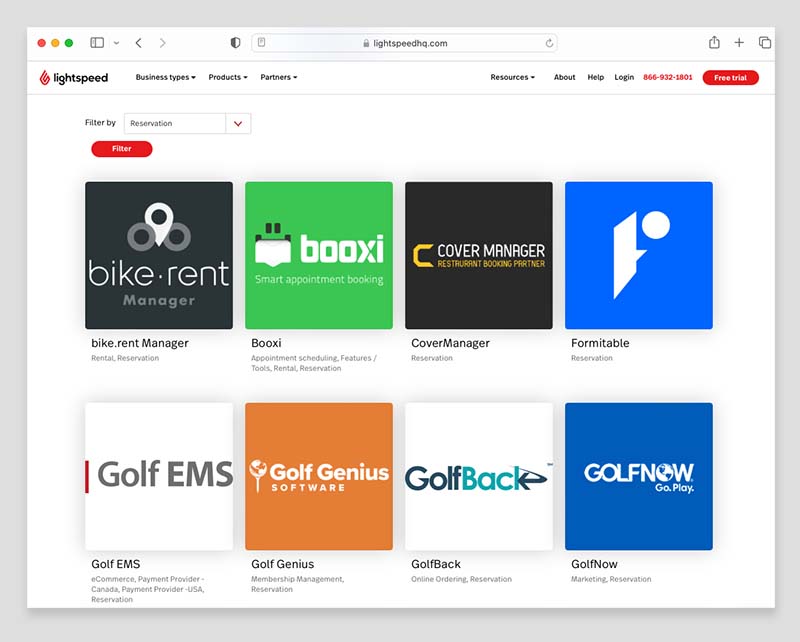Viewport: 800px width, 642px height.
Task: Click the red Filter button
Action: (x=121, y=149)
